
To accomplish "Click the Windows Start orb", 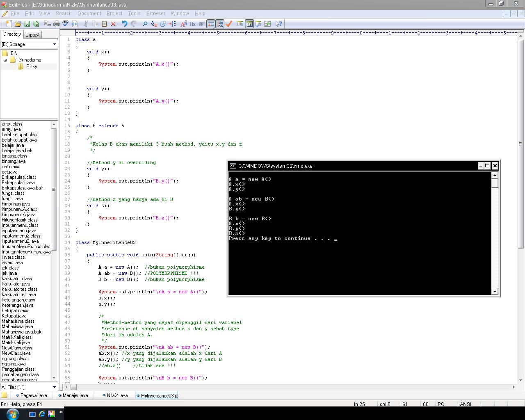I will coord(12,414).
